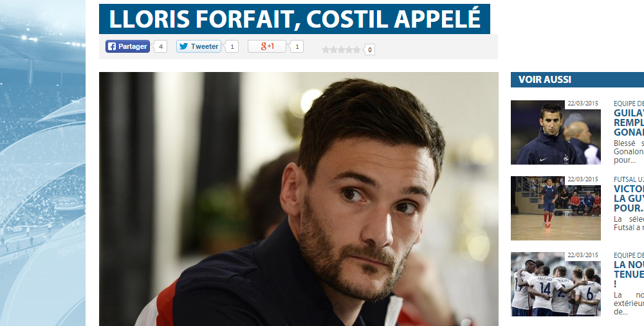Click Google +1 count bubble
This screenshot has width=644, height=326.
[x=297, y=46]
